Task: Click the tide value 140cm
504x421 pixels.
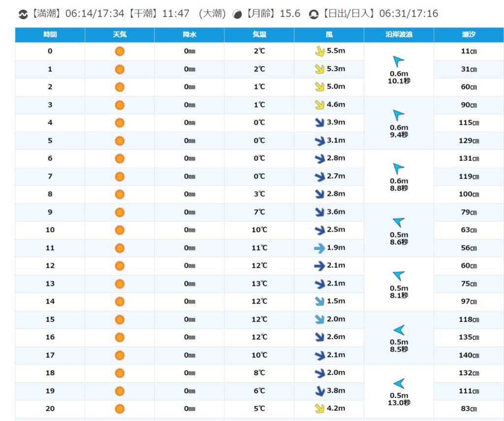Action: (469, 355)
